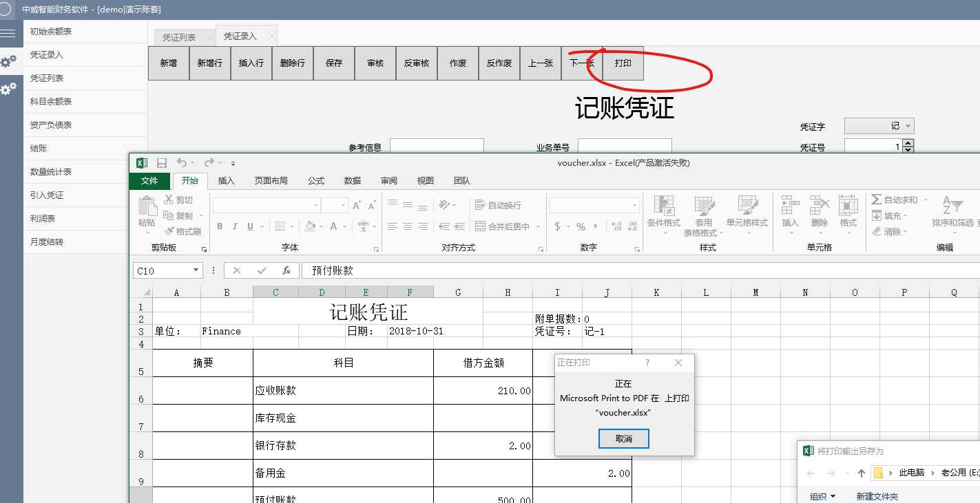Switch to the 公式 ribbon tab

[316, 180]
